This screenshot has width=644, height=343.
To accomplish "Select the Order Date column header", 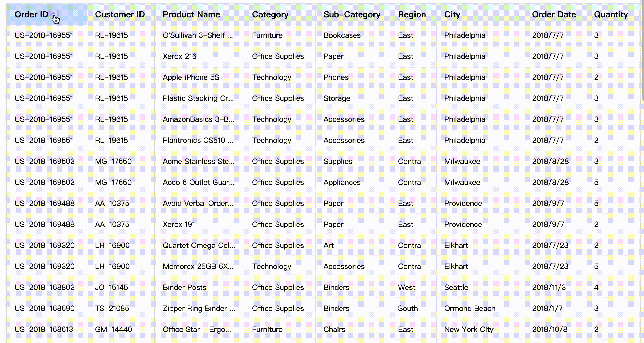I will point(554,14).
